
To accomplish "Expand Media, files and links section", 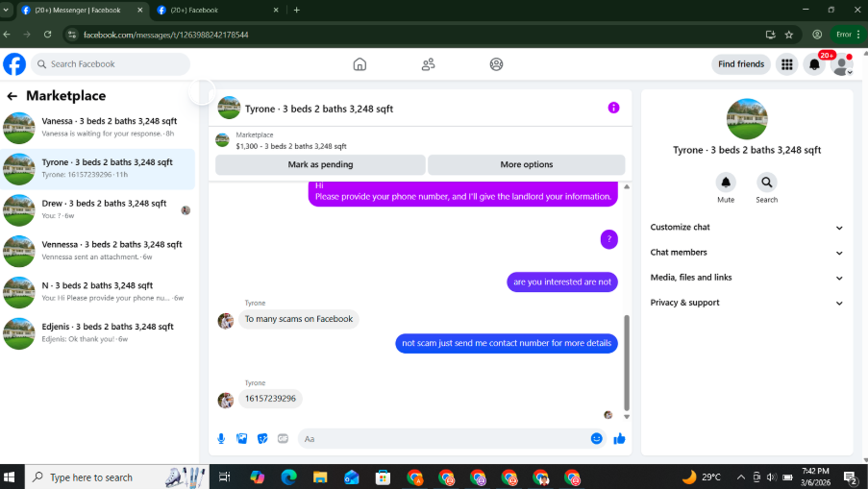I will pos(746,278).
